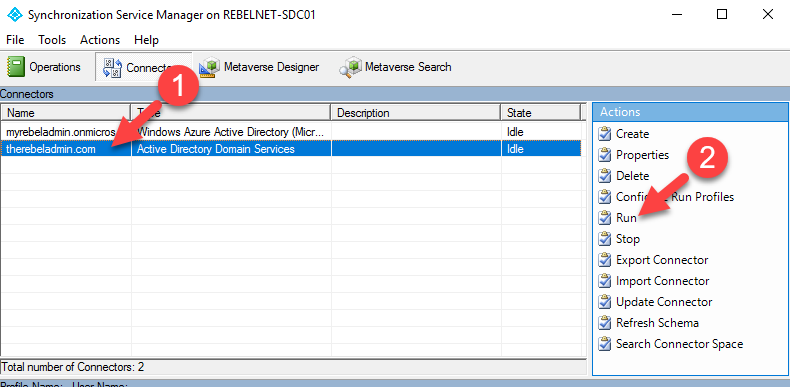The height and width of the screenshot is (387, 790).
Task: Choose Stop in the Actions pane
Action: (x=628, y=239)
